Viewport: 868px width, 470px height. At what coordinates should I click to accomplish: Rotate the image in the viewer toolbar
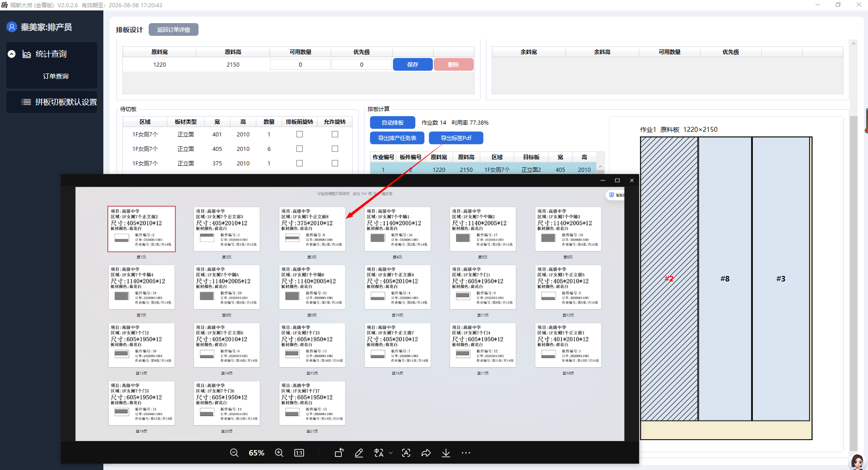click(339, 453)
